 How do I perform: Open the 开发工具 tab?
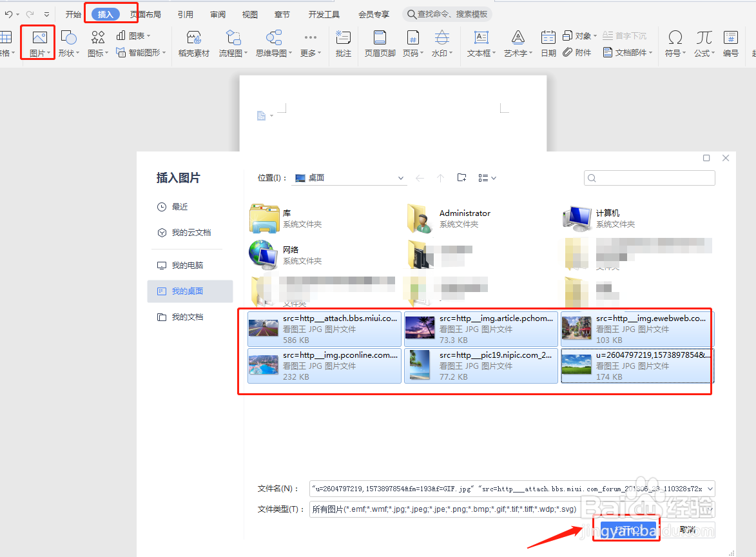click(x=324, y=14)
